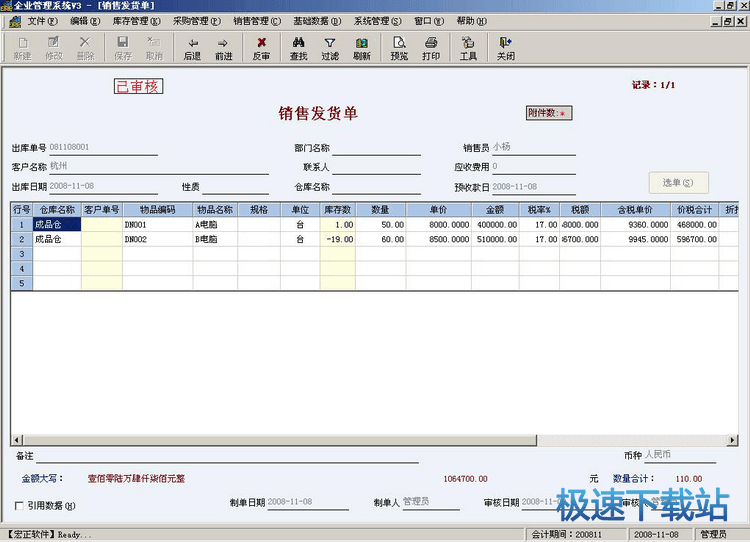This screenshot has height=542, width=750.
Task: Click the 出库单号 field showing 081108001
Action: [x=103, y=147]
